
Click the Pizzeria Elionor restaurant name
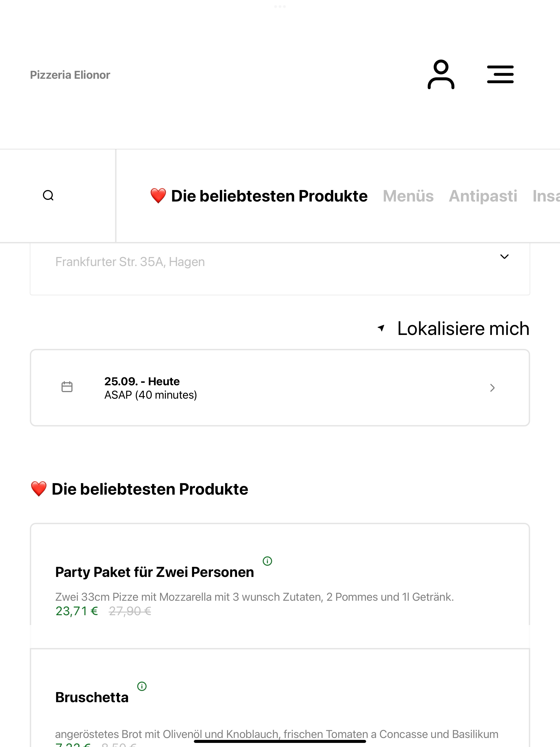tap(70, 75)
